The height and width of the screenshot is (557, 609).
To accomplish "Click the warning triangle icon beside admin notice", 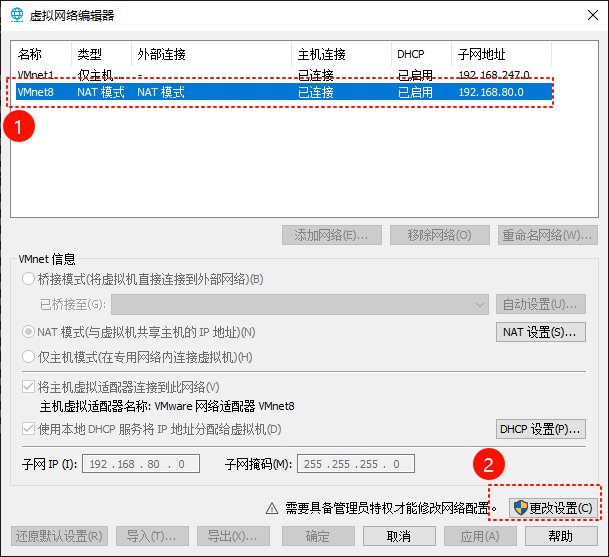I will click(x=272, y=508).
